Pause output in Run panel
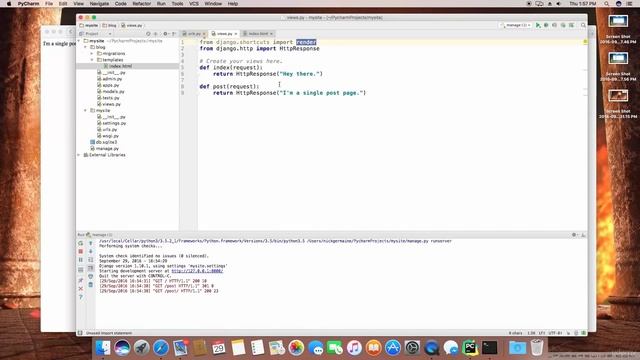640x360 pixels. pyautogui.click(x=81, y=260)
